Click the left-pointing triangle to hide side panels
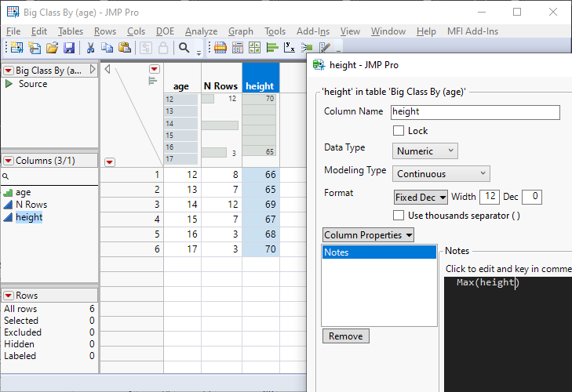Image resolution: width=572 pixels, height=392 pixels. (107, 69)
